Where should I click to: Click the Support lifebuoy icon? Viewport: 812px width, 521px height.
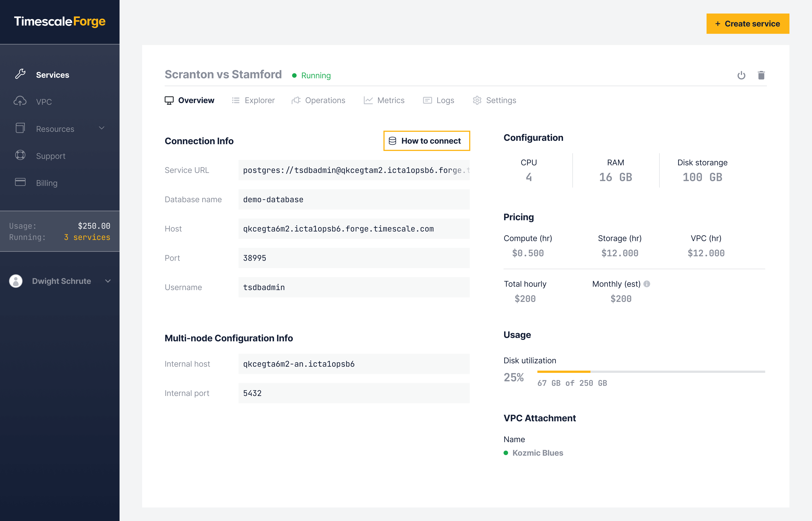coord(20,155)
